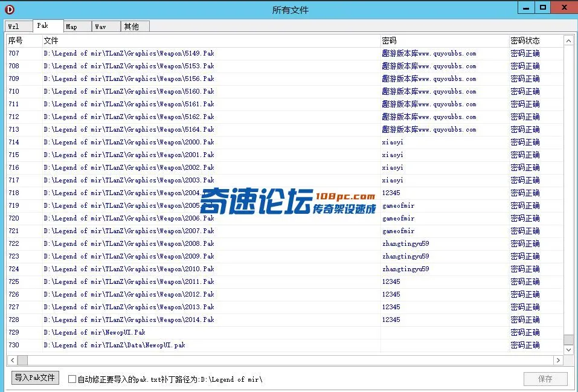578x392 pixels.
Task: Select row number 727
Action: 14,307
